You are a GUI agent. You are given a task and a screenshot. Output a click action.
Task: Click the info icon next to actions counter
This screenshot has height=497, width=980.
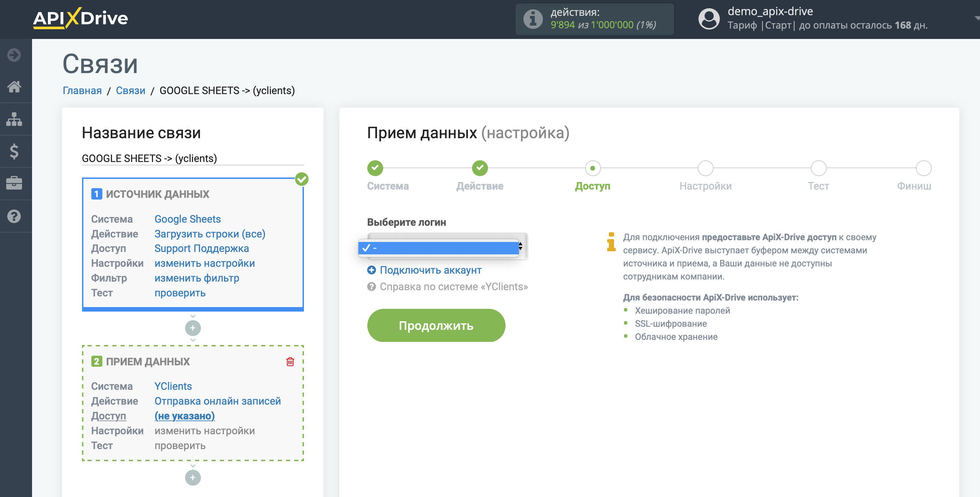click(x=533, y=19)
